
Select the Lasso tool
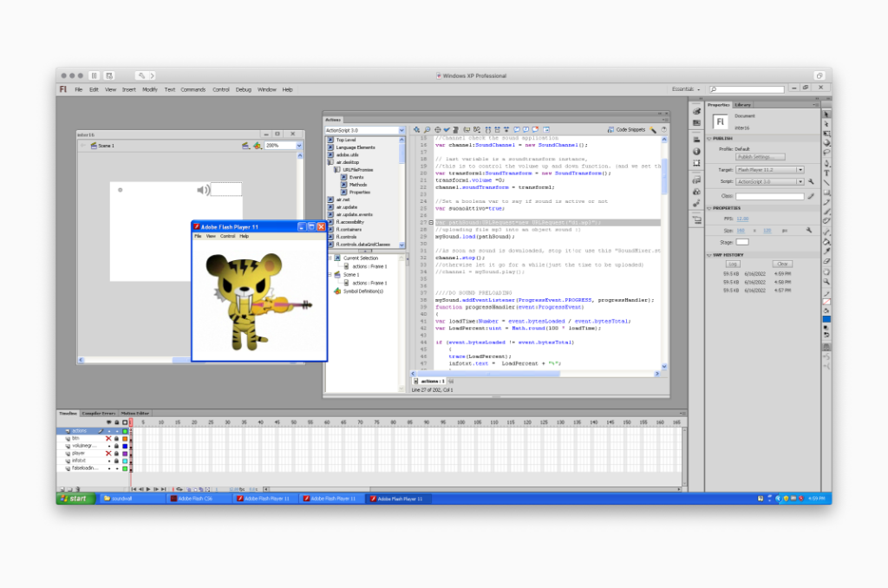(826, 152)
